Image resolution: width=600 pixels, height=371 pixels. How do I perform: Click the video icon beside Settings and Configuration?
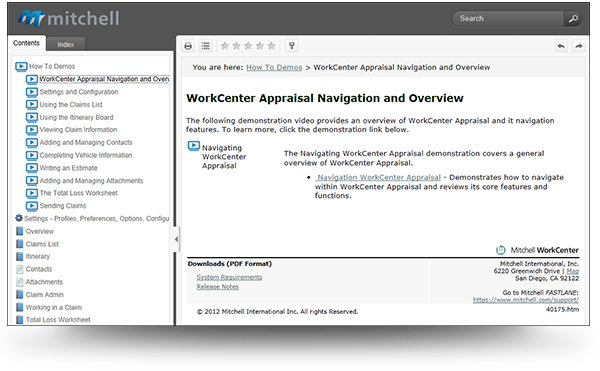[32, 92]
